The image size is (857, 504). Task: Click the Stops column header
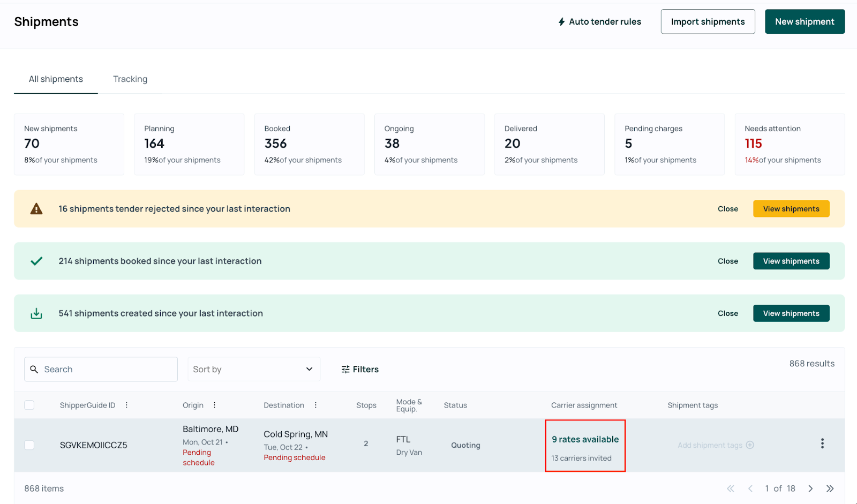tap(366, 405)
